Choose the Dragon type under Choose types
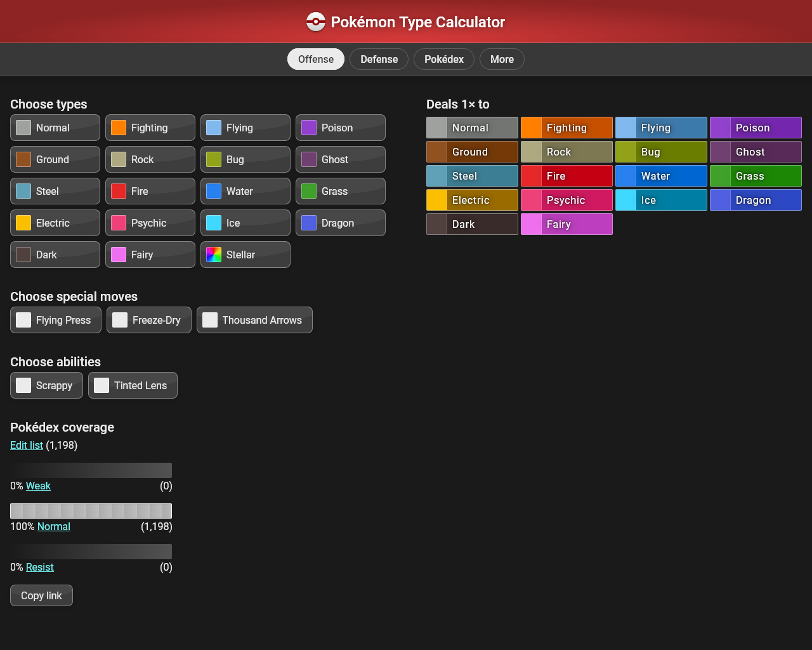 click(341, 223)
